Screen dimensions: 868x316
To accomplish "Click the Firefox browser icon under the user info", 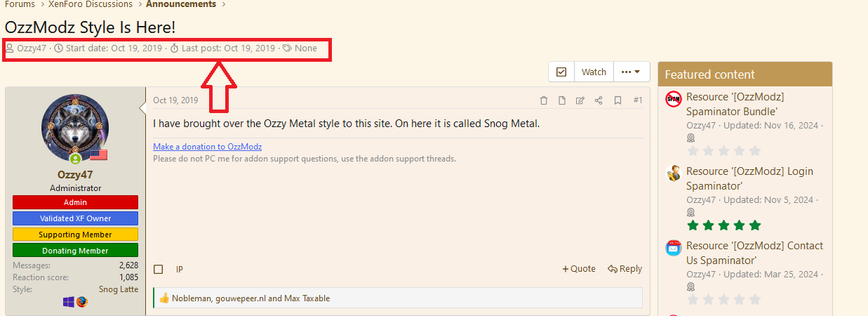I will [x=82, y=302].
